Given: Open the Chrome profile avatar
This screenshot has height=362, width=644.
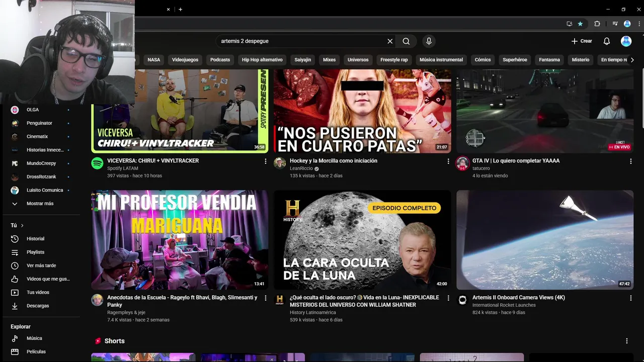Looking at the screenshot, I should [x=627, y=24].
